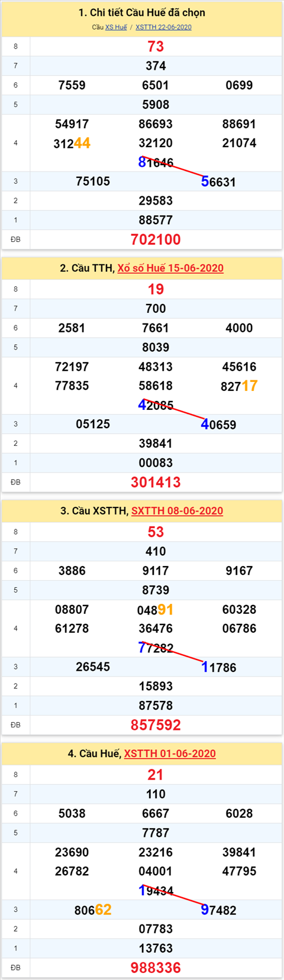Screen dimensions: 284x980
Task: Click seventh prize number 410
Action: click(156, 551)
